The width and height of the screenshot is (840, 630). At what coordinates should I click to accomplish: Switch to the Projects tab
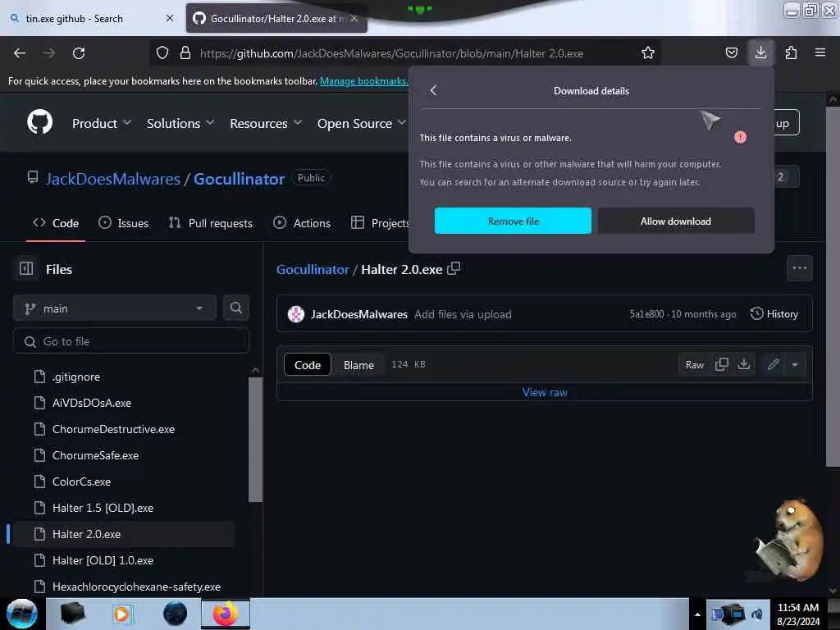click(381, 223)
